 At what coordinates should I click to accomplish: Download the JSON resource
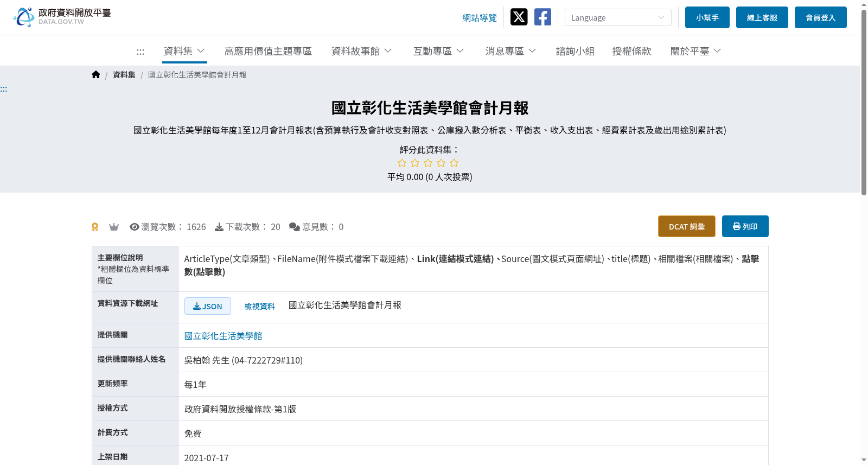[208, 306]
